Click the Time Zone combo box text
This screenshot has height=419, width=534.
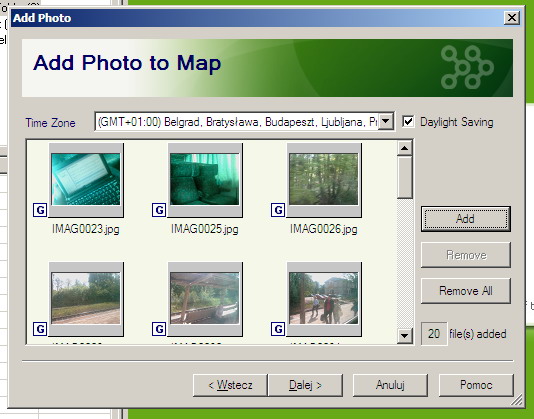(237, 122)
